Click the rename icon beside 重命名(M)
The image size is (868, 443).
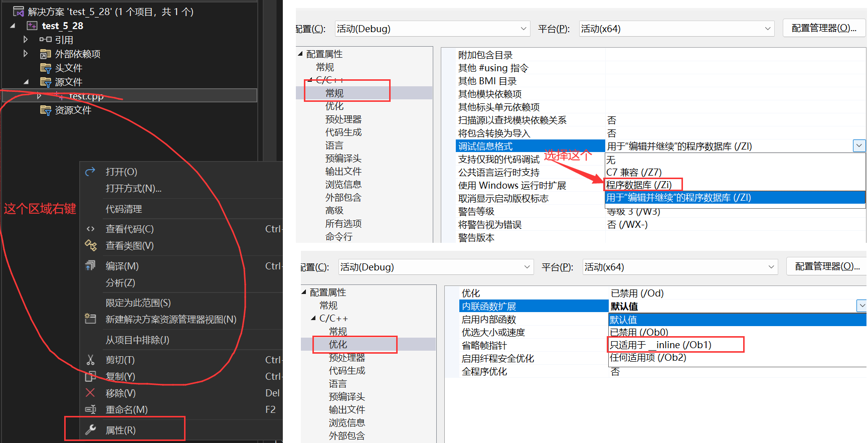[x=90, y=409]
